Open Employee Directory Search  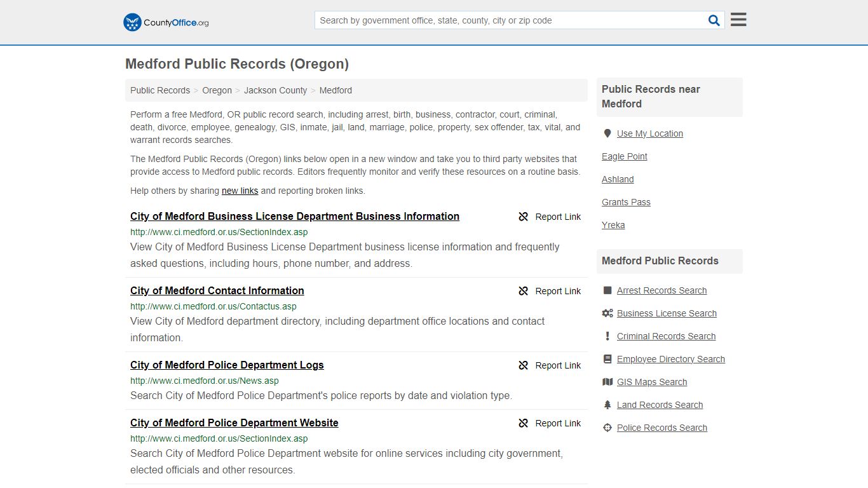point(671,359)
